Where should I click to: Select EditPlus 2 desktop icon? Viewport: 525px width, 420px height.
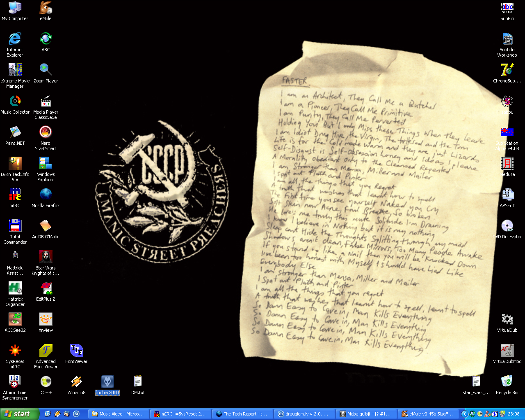point(46,292)
